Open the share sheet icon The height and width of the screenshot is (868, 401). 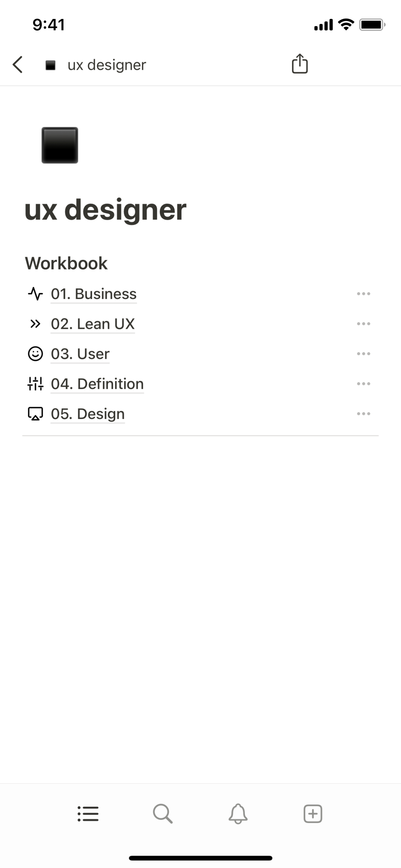click(x=299, y=64)
